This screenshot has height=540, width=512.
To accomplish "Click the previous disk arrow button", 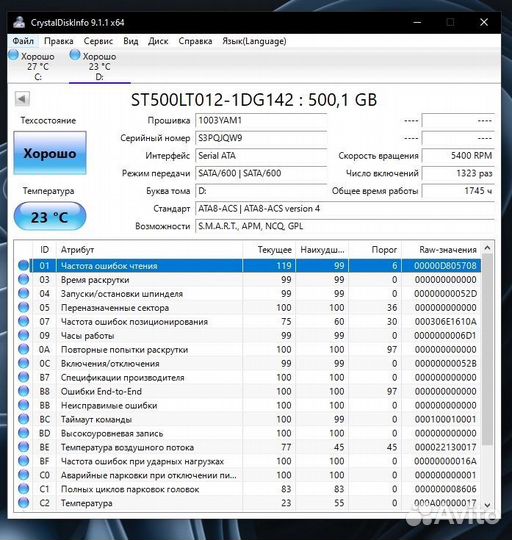I will [x=22, y=99].
